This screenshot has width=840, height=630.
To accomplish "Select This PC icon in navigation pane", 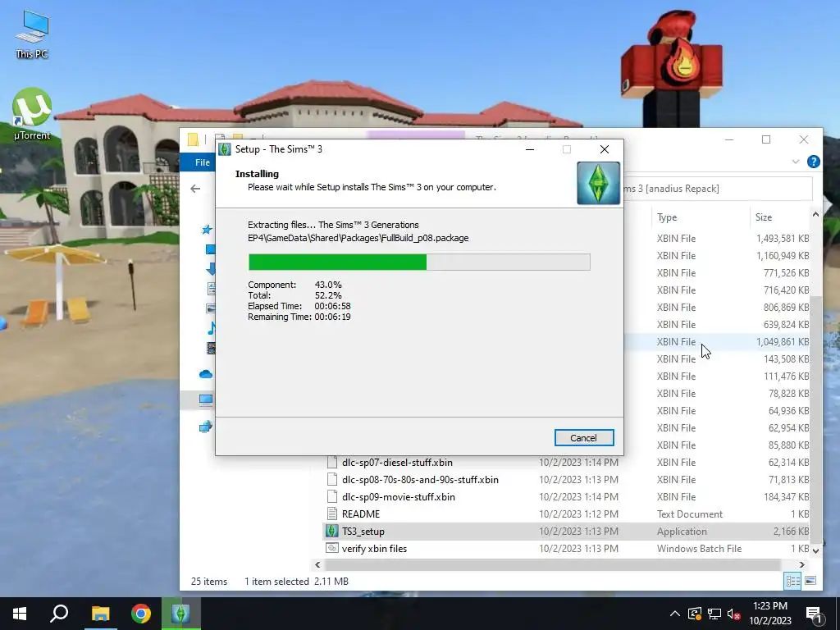I will pos(206,399).
